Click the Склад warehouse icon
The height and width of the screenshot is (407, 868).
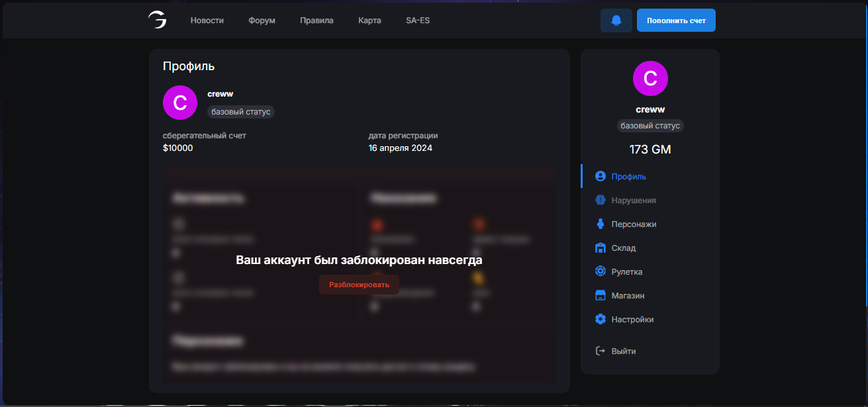click(601, 248)
